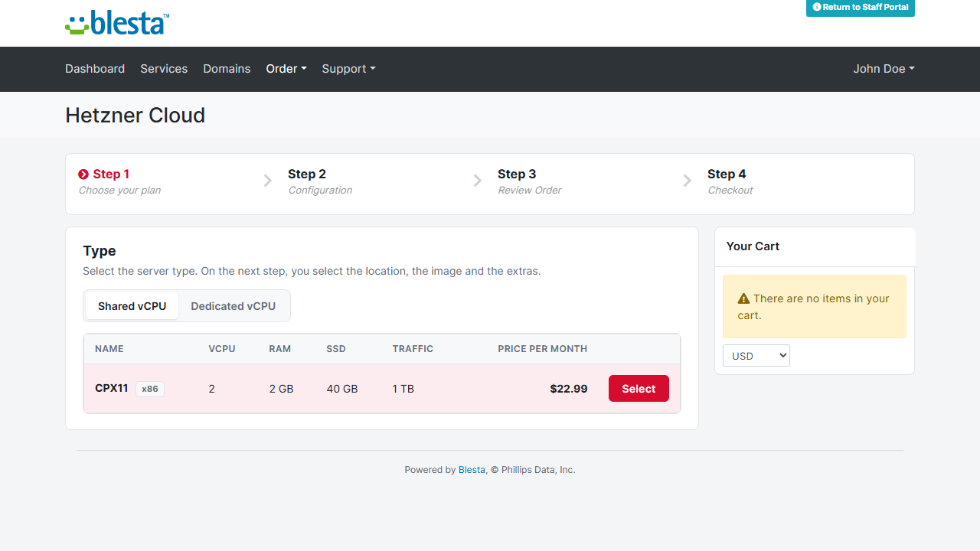Click Step 1 Choose your plan
This screenshot has width=980, height=551.
pos(119,181)
